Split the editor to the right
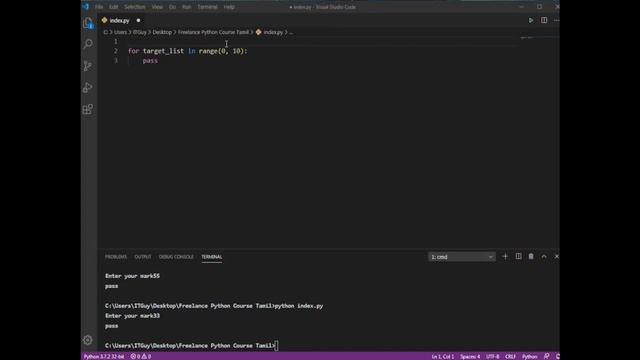The image size is (640, 360). [544, 20]
